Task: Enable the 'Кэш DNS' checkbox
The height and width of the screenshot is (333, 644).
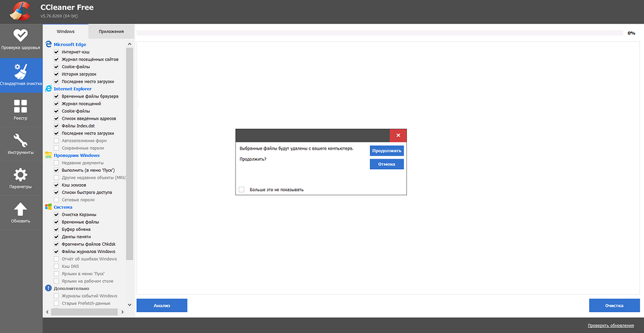Action: (57, 267)
